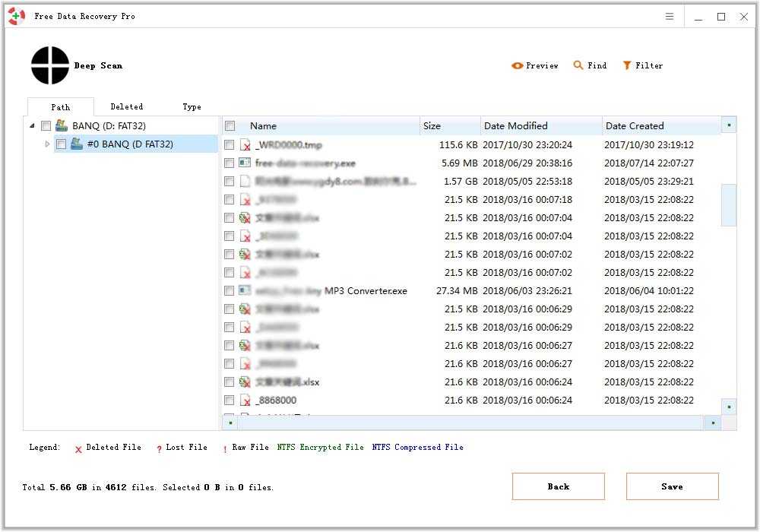The height and width of the screenshot is (532, 760).
Task: Click the _WRD0000.tmp deleted file icon
Action: (x=245, y=144)
